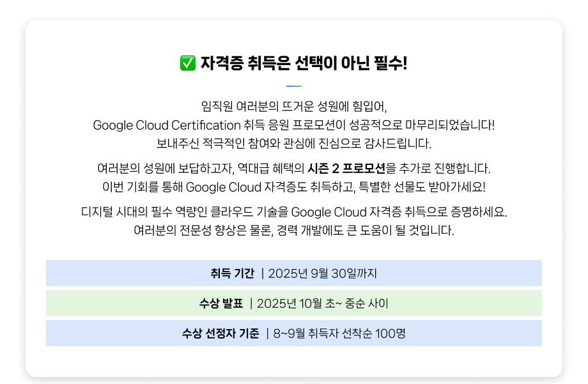Click the '수상 발표' label

[221, 303]
